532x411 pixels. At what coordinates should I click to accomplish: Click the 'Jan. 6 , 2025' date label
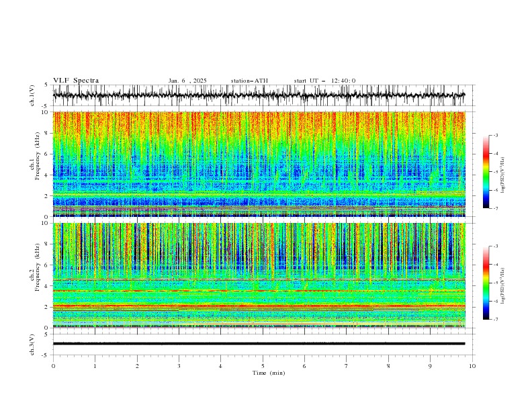click(x=187, y=81)
